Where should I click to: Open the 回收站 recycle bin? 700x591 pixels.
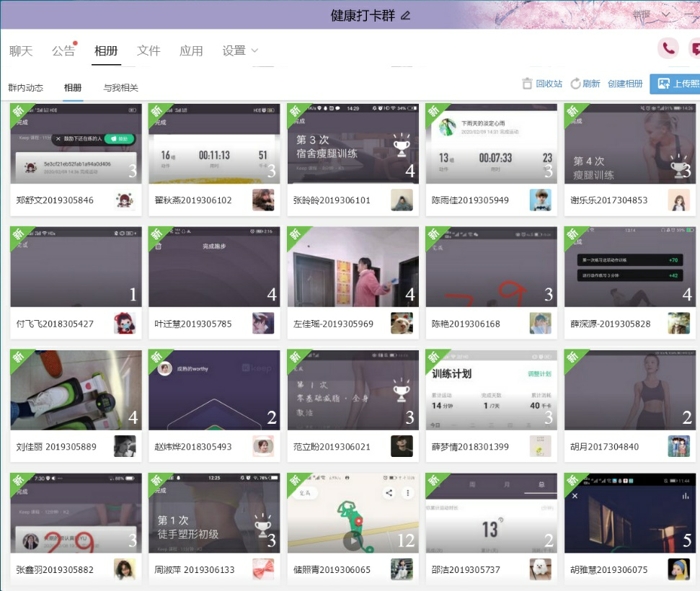pos(542,84)
